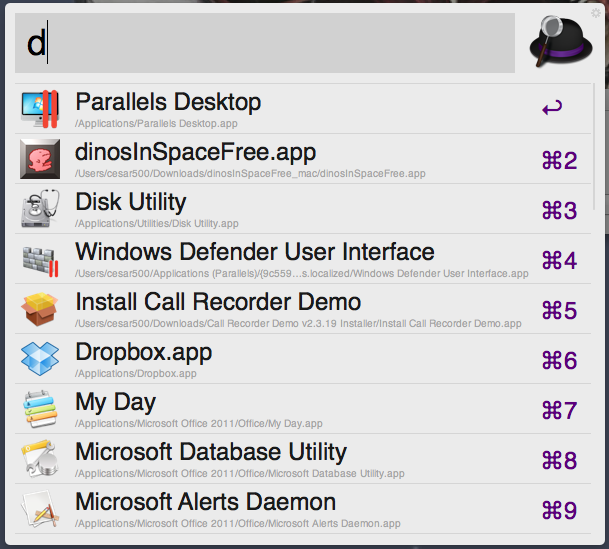Click the dinosInSpaceFree app icon
The image size is (609, 549).
tap(40, 159)
